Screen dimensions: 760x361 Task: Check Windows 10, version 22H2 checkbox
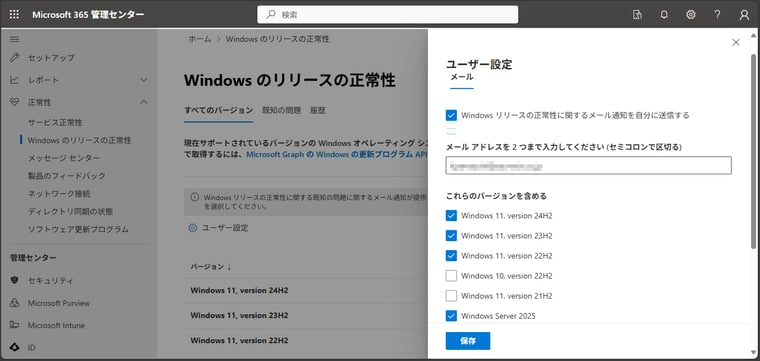tap(451, 276)
